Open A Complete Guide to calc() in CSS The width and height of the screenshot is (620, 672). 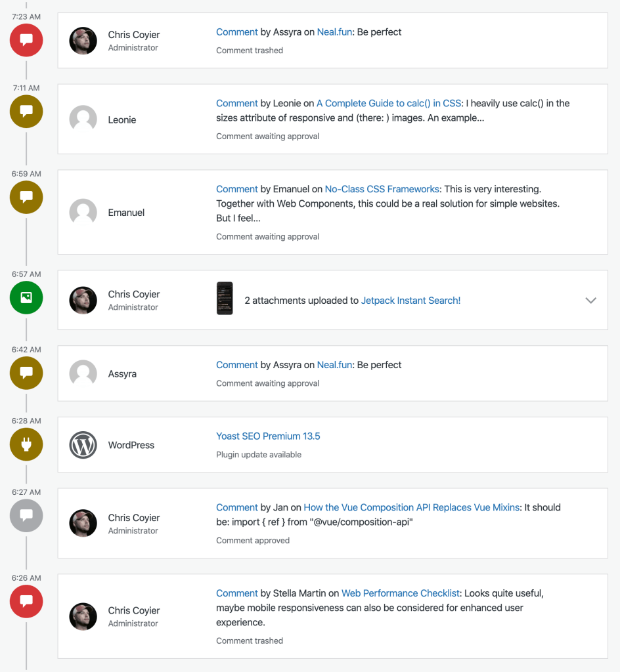pyautogui.click(x=389, y=103)
